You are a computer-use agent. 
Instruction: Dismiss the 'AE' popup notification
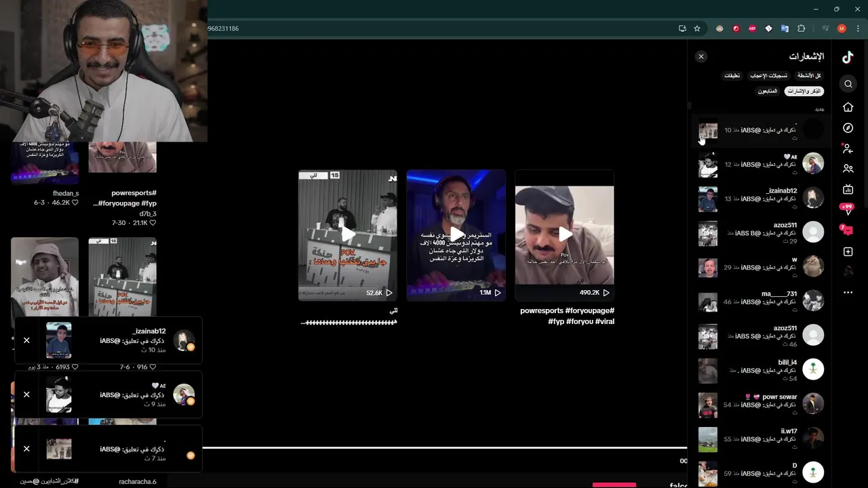click(x=26, y=394)
